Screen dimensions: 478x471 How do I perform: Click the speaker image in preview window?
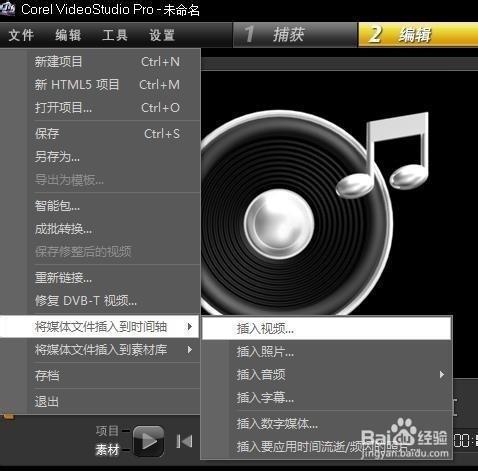297,213
